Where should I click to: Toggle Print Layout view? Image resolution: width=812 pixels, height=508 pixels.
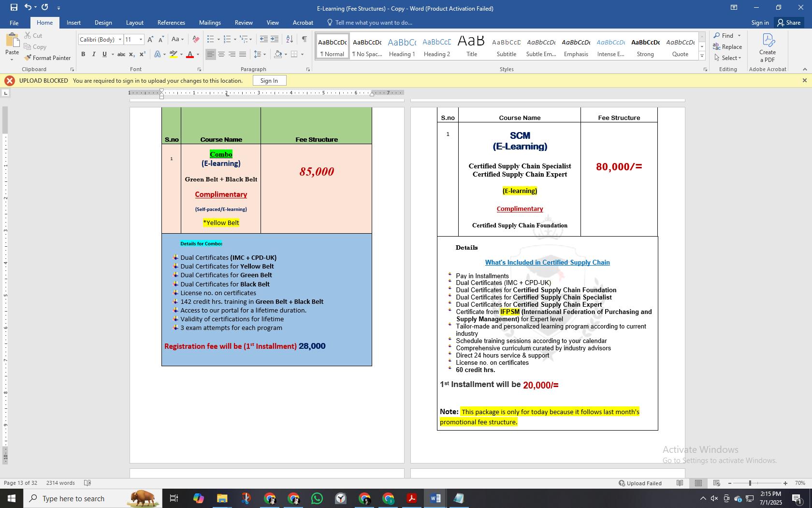coord(698,483)
